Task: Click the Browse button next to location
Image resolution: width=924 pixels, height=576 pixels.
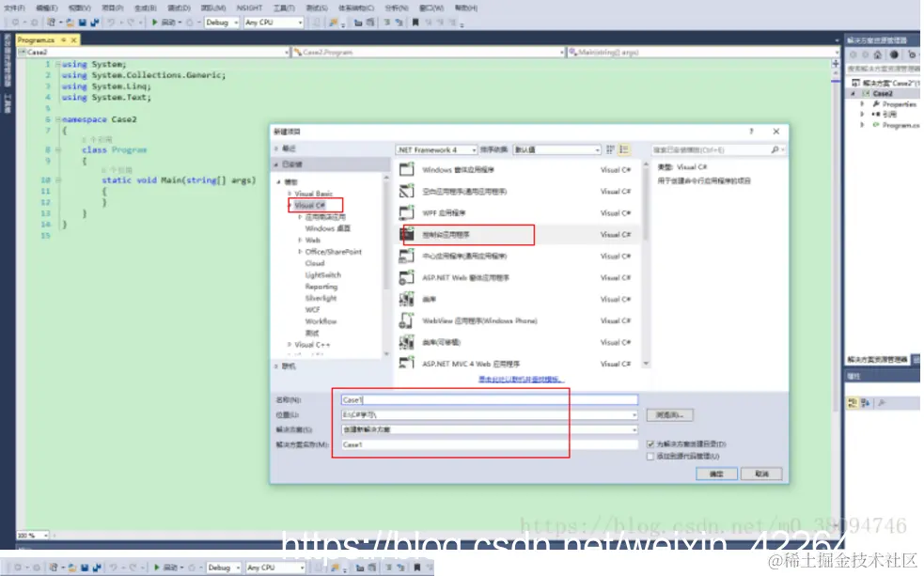Action: (669, 415)
